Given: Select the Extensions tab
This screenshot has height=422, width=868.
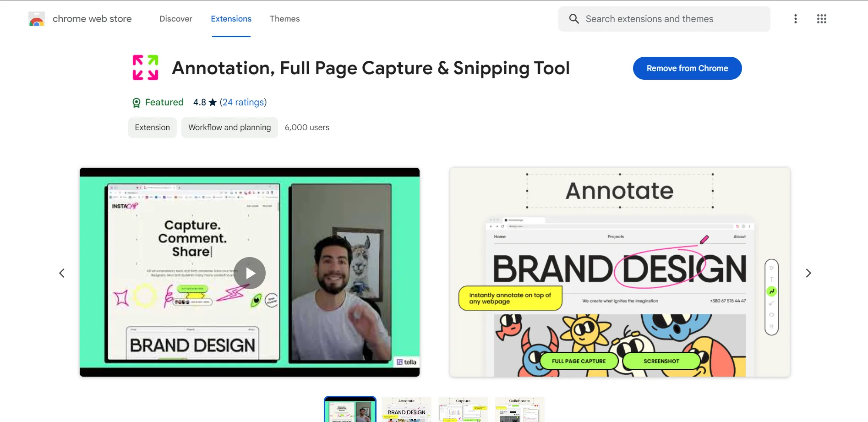Looking at the screenshot, I should pos(231,19).
